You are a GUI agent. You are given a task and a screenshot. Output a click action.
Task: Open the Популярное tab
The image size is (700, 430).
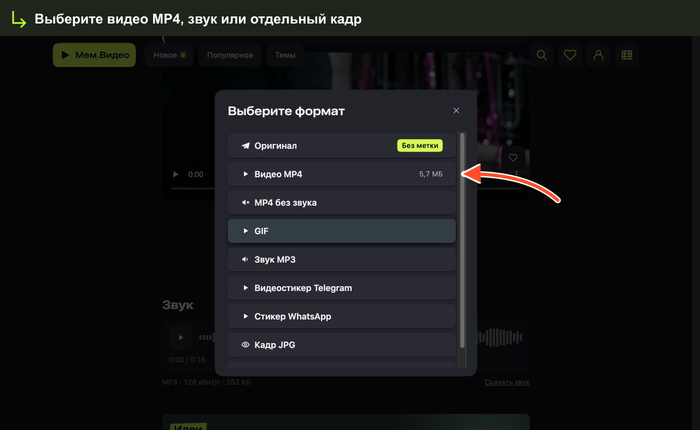(230, 55)
